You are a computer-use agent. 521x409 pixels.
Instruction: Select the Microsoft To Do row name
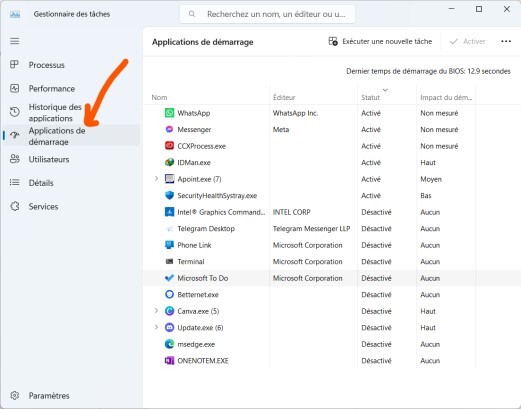coord(203,278)
